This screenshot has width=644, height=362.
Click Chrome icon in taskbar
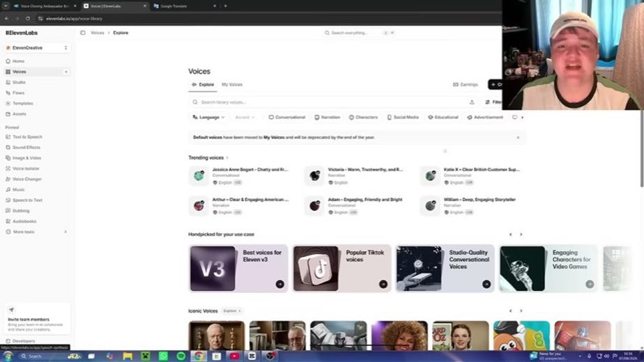click(x=199, y=356)
